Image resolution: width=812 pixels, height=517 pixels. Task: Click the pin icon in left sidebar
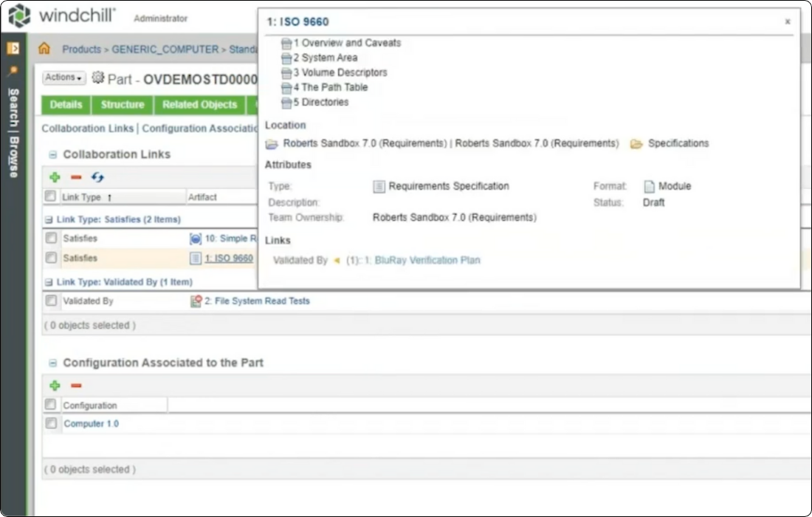point(13,70)
